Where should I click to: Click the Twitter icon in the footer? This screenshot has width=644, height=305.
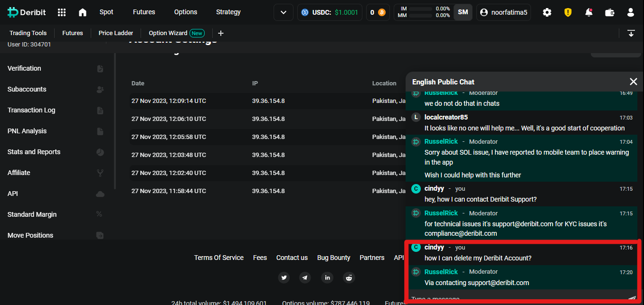click(x=284, y=277)
